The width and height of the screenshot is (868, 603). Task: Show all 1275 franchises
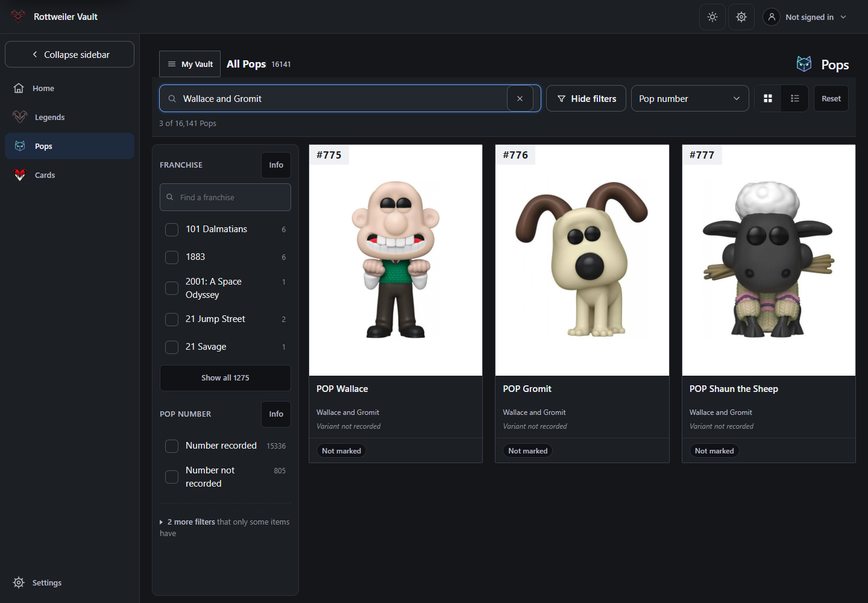(x=225, y=378)
